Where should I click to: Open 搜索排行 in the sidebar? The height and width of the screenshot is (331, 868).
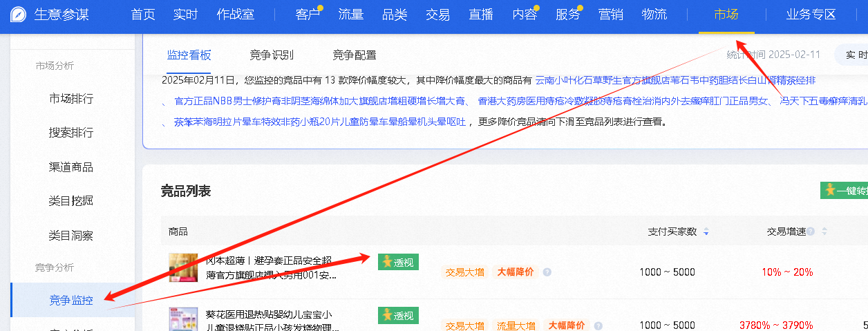point(71,133)
